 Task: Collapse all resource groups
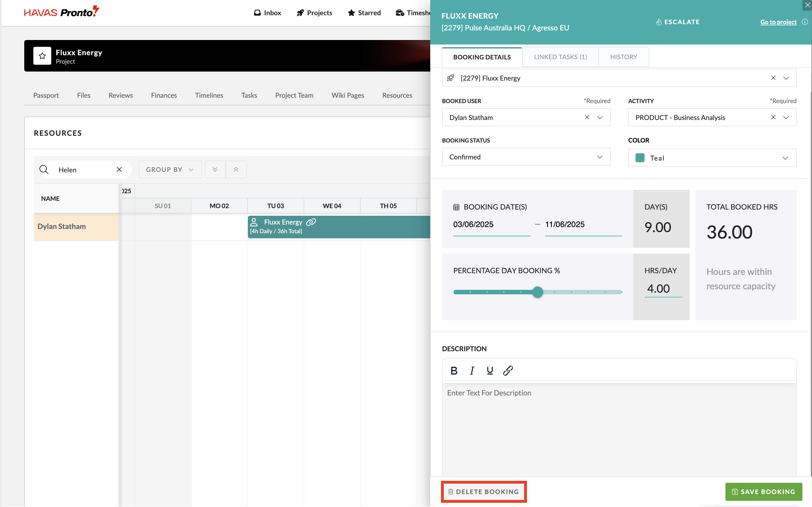coord(236,170)
